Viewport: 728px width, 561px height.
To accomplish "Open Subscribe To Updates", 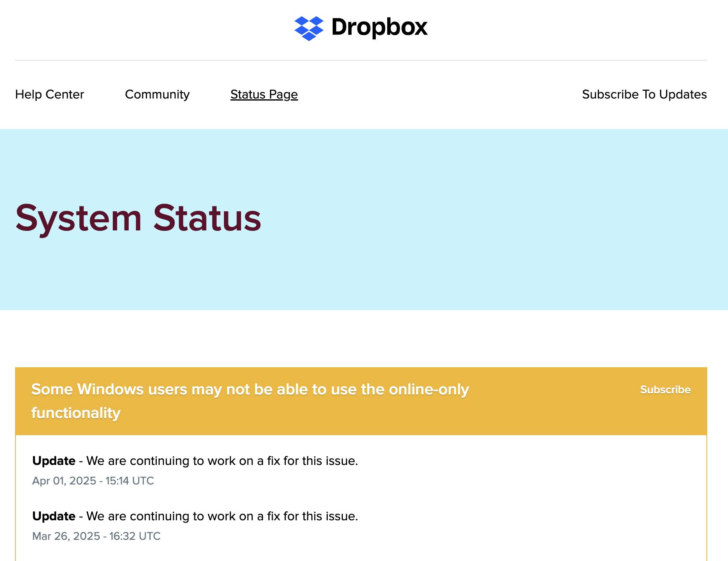I will click(644, 94).
